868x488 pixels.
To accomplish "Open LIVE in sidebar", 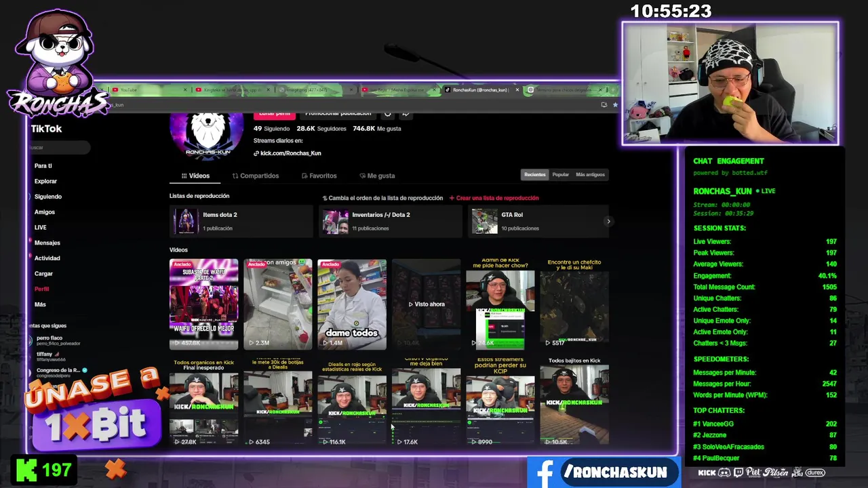I will 41,228.
